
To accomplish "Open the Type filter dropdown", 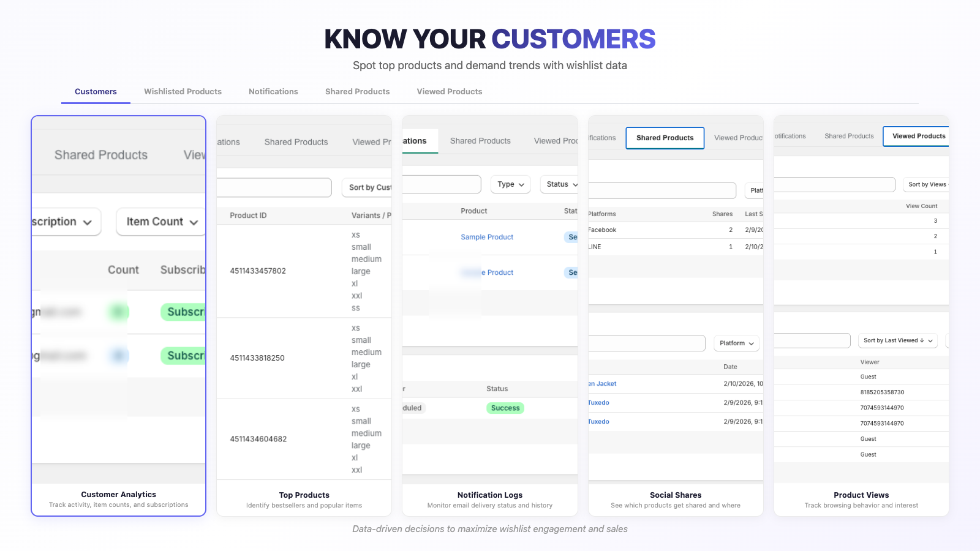I will (510, 184).
